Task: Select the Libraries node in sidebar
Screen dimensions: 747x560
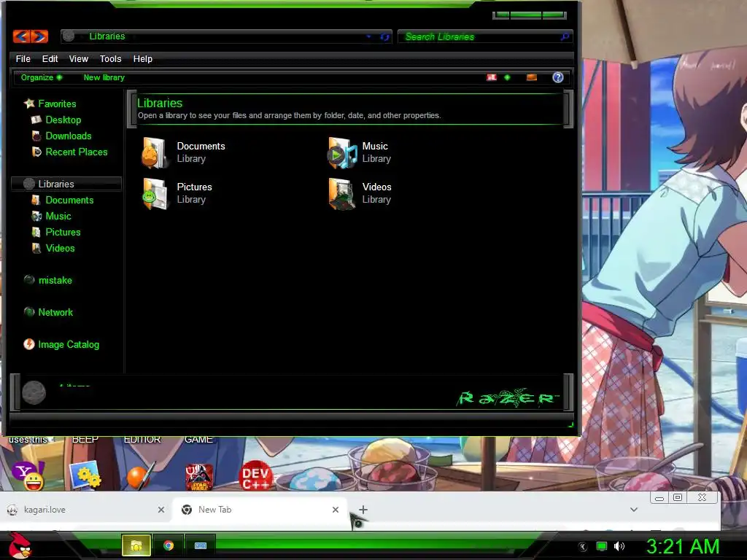Action: (66, 184)
